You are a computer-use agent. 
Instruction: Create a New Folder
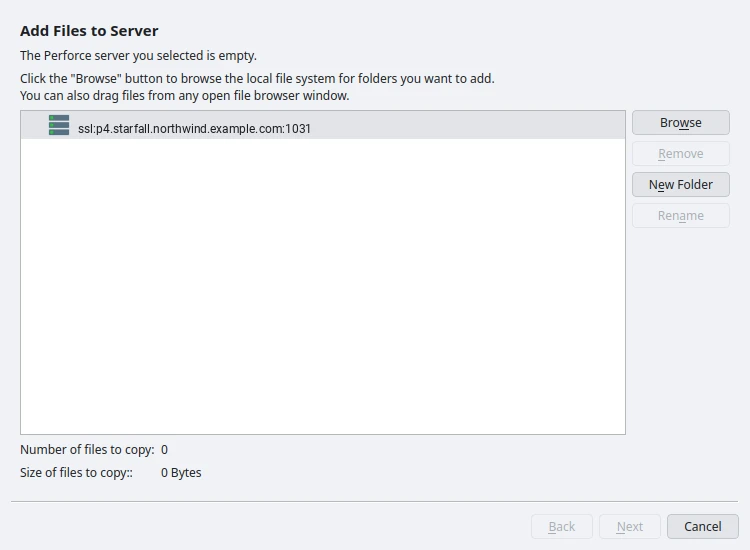(x=681, y=185)
